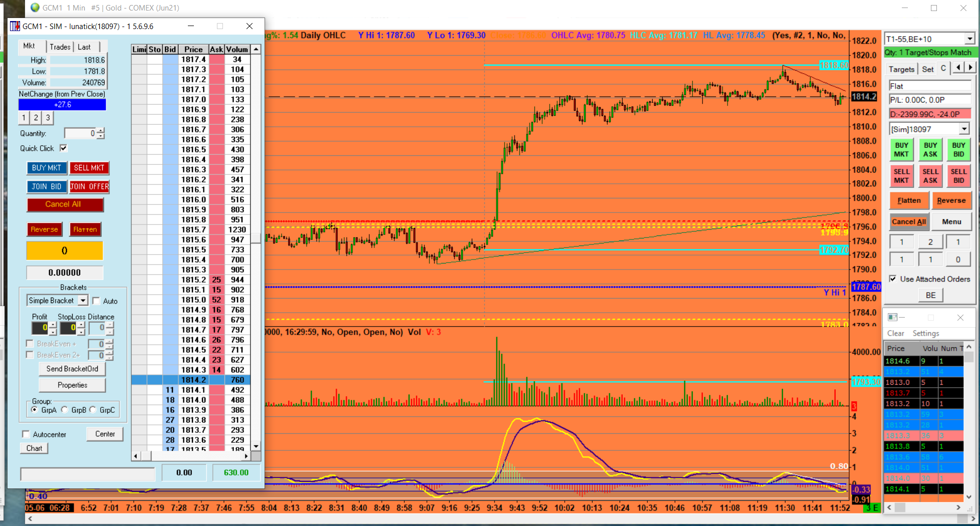Image resolution: width=980 pixels, height=526 pixels.
Task: Click the blue NetChange +27.6 bar
Action: click(62, 105)
